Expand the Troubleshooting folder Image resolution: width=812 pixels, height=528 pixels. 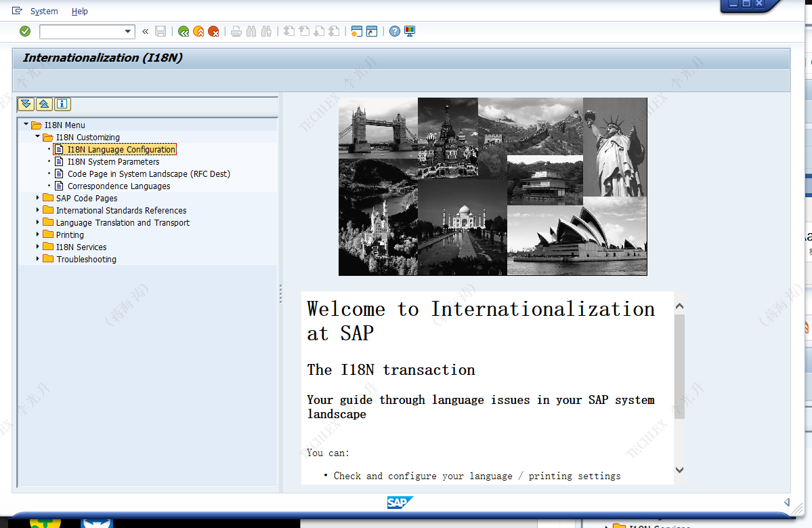(x=37, y=258)
